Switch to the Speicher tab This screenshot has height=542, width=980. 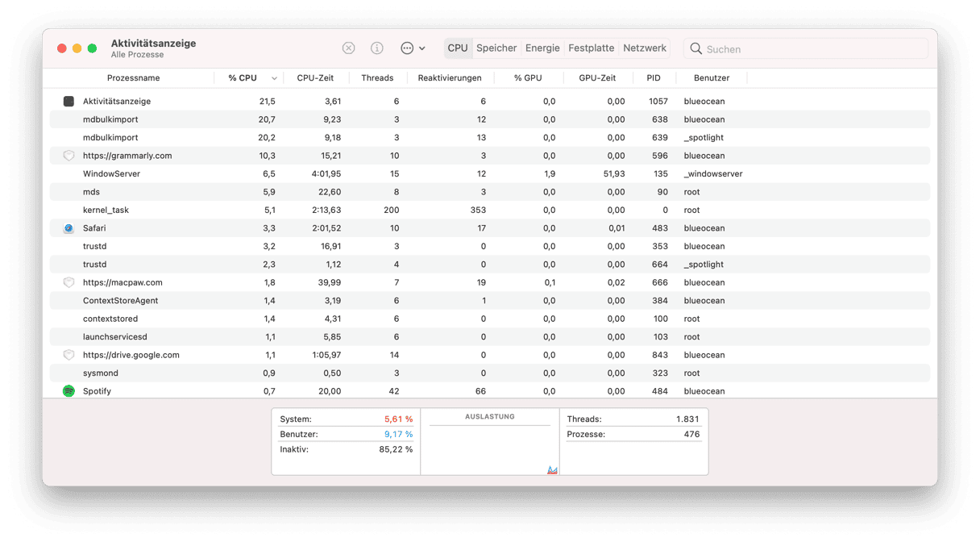point(496,48)
